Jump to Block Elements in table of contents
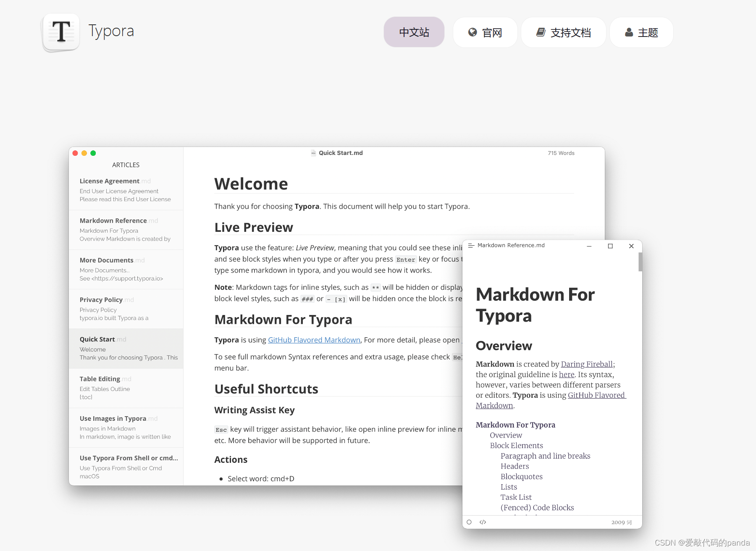 516,446
